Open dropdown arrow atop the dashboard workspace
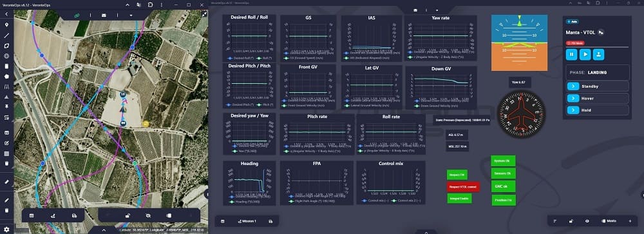The image size is (644, 234). click(x=437, y=10)
